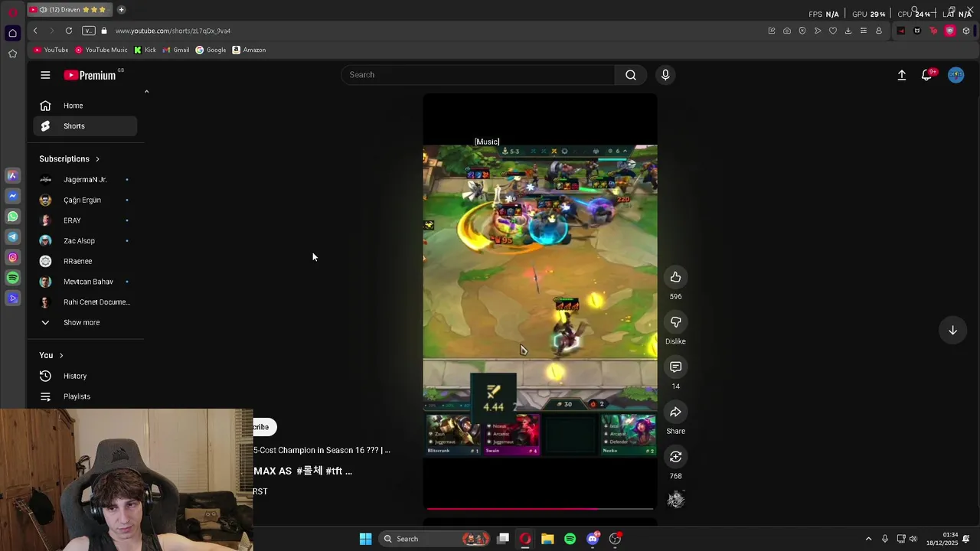Open Telegram in Opera sidebar

12,237
